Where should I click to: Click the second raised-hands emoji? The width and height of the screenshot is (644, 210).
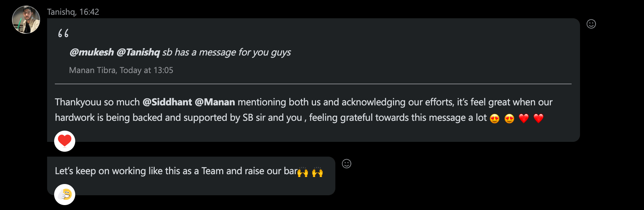tap(317, 172)
